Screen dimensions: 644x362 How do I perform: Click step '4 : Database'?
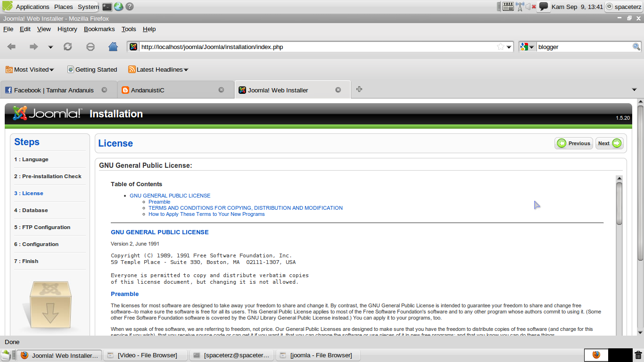[x=31, y=210]
